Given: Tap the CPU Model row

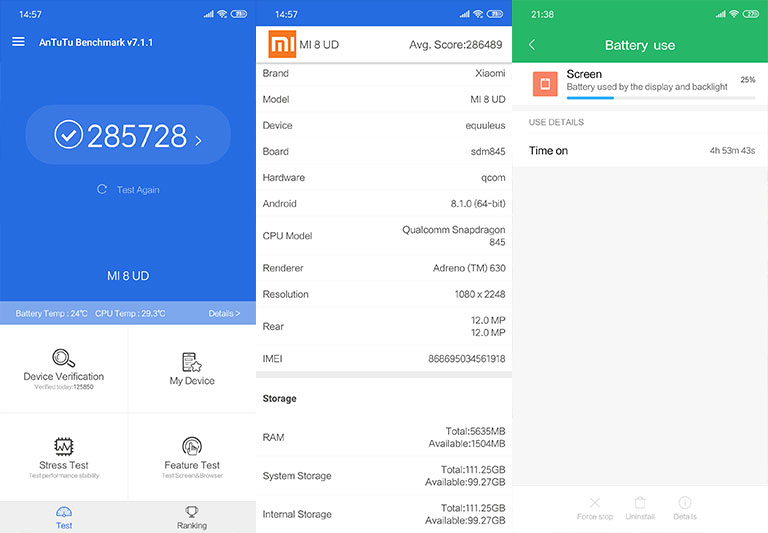Looking at the screenshot, I should coord(384,236).
